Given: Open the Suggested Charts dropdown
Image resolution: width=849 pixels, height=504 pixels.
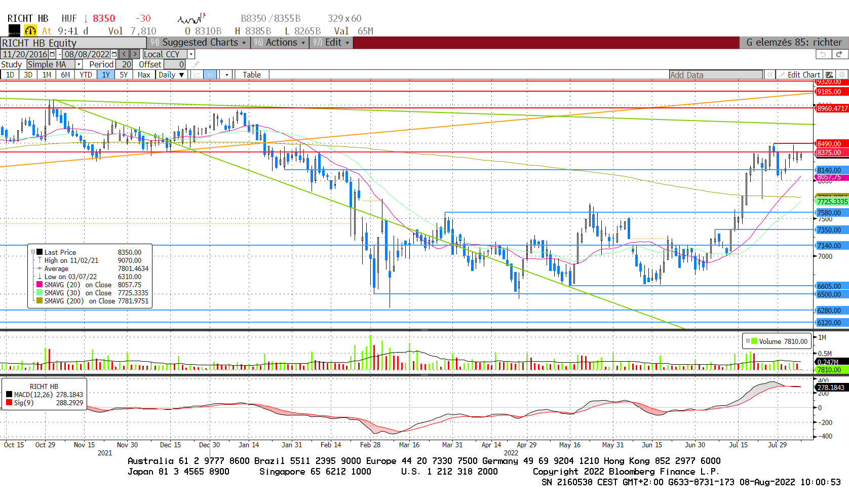Looking at the screenshot, I should (198, 43).
